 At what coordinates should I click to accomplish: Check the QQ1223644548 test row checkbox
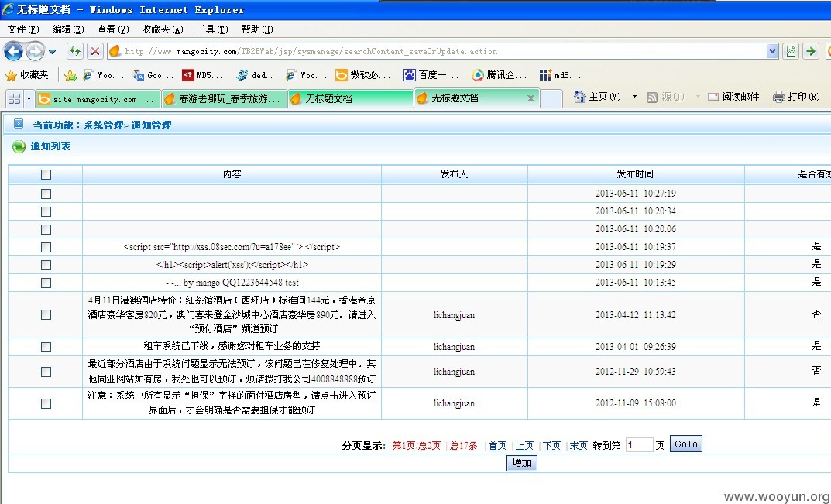pyautogui.click(x=46, y=283)
